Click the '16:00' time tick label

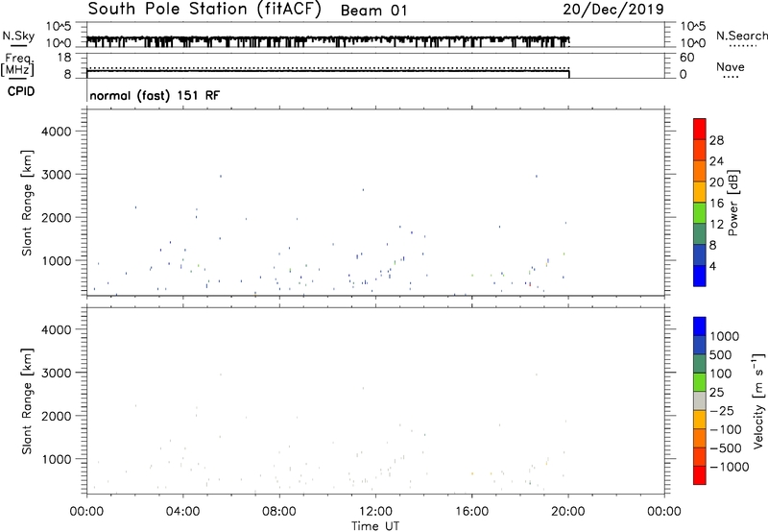[x=471, y=512]
